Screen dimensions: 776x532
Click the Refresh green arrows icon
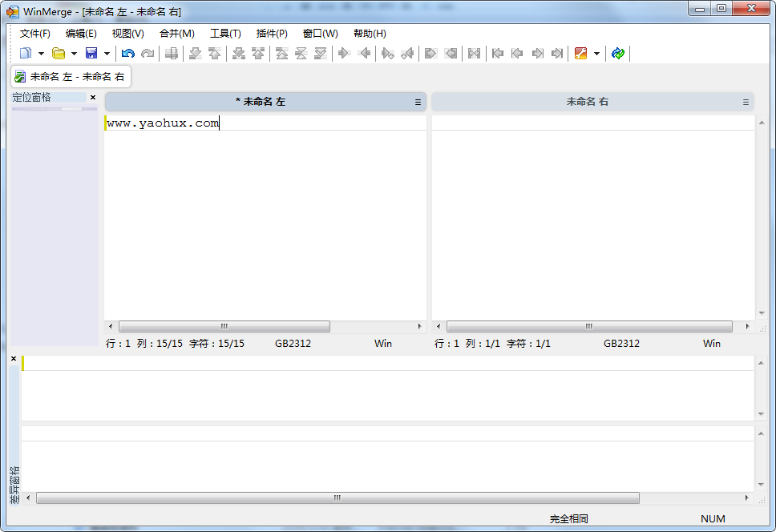[x=617, y=54]
